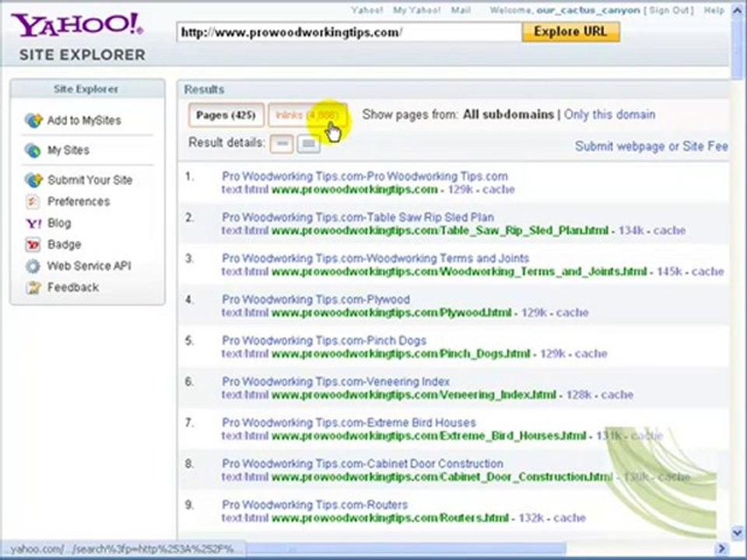Open Table Saw Rip Sled Plan result
The height and width of the screenshot is (560, 747).
[x=358, y=217]
